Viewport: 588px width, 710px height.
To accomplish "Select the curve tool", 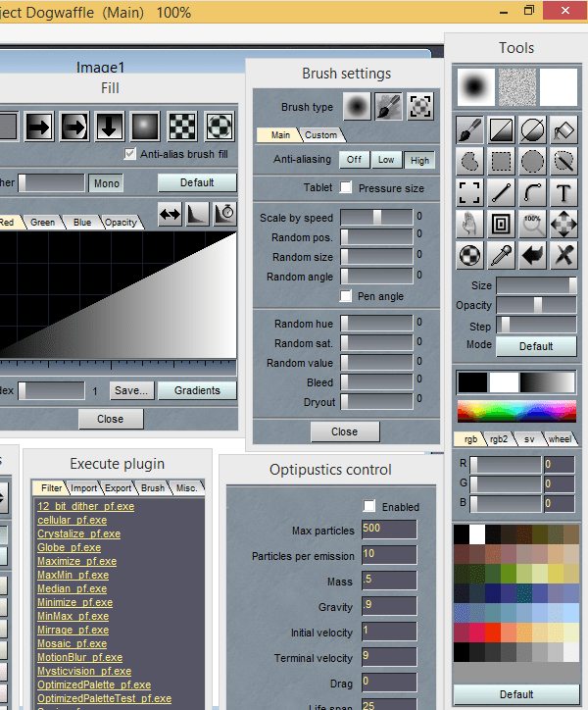I will pyautogui.click(x=533, y=193).
